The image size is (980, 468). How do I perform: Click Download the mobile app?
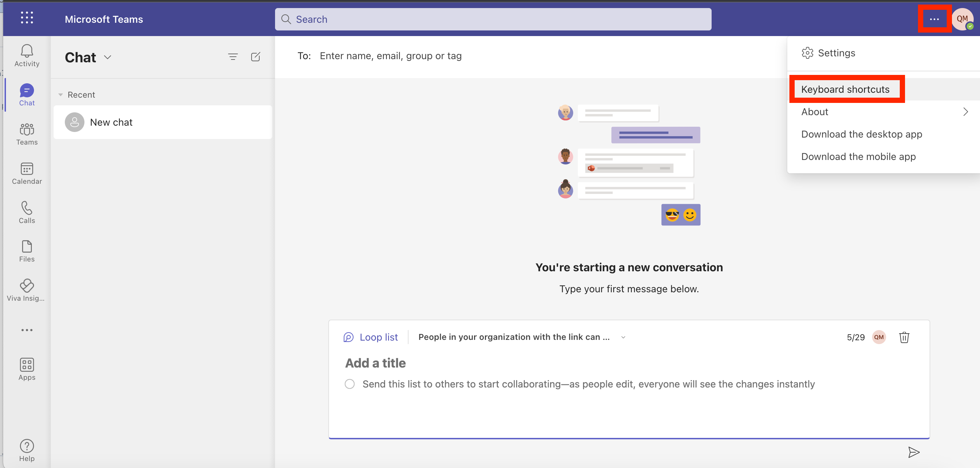(858, 156)
